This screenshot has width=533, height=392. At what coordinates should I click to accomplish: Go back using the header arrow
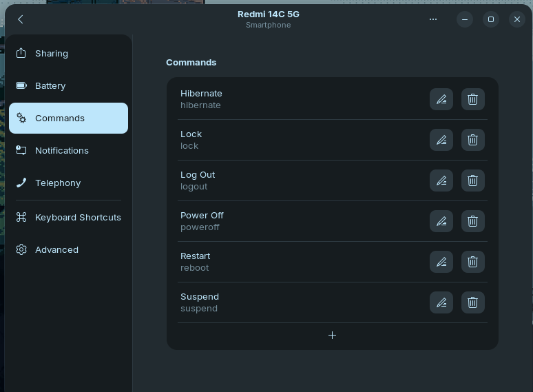(21, 19)
